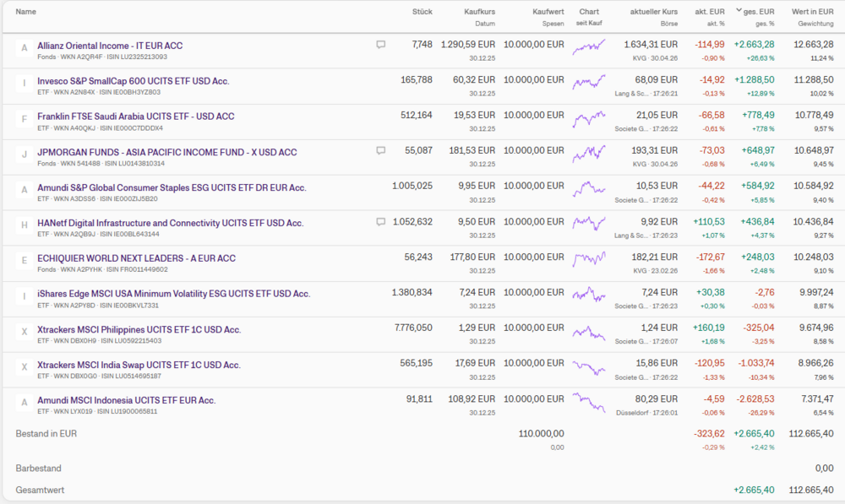The image size is (845, 504).
Task: Click the A avatar for Amundi S&P Global Consumer Staples
Action: (25, 190)
